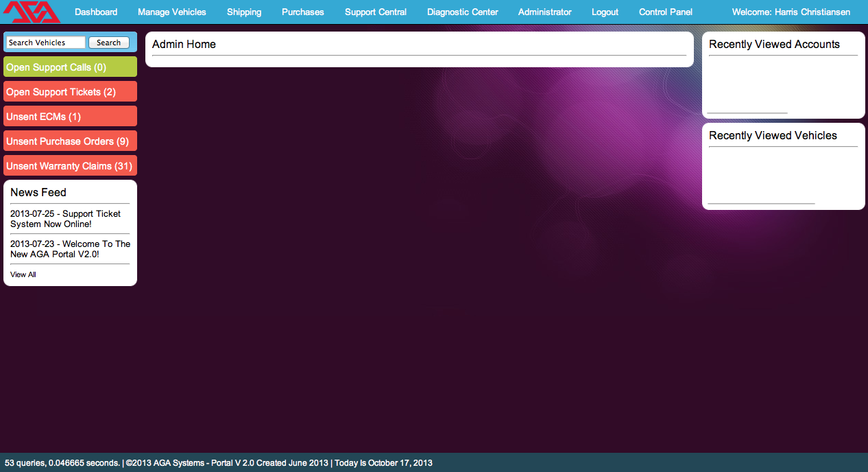View Open Support Calls (0)
This screenshot has width=868, height=472.
pyautogui.click(x=56, y=67)
